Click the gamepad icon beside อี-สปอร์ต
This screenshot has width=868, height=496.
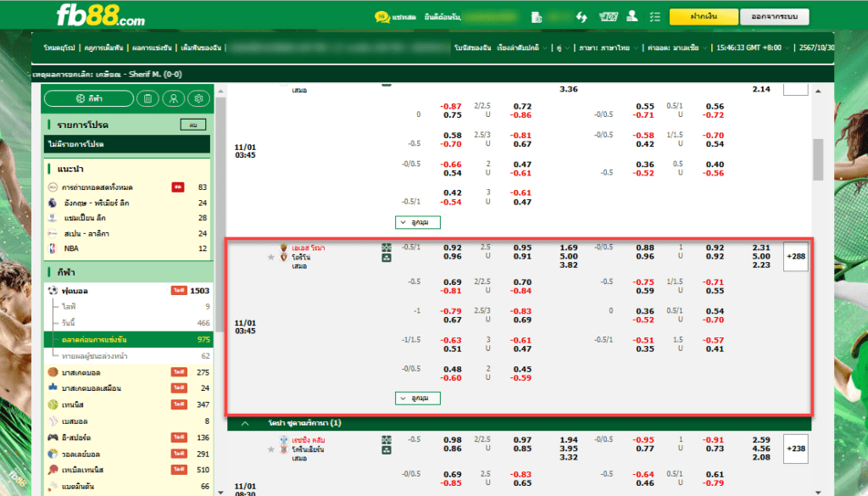(x=53, y=437)
